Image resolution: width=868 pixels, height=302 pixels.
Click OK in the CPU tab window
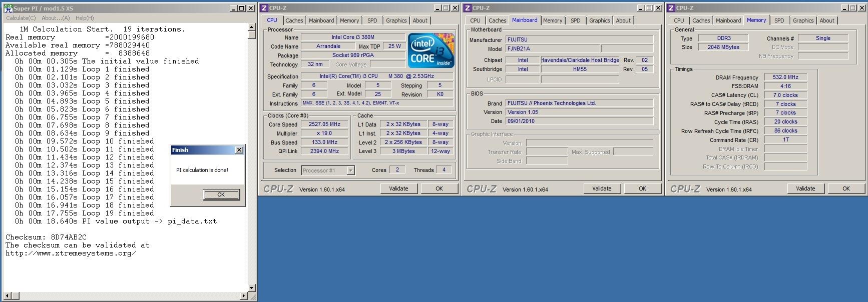click(x=439, y=188)
